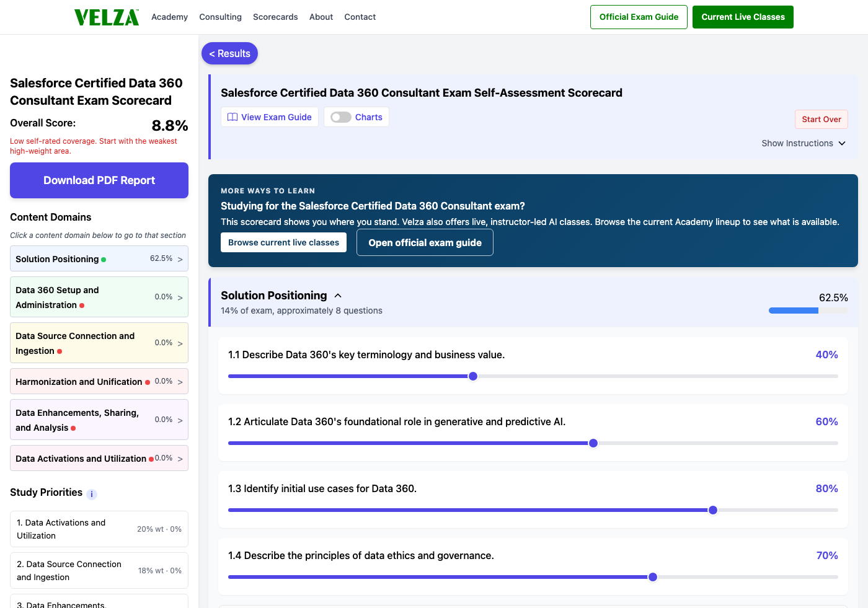Viewport: 868px width, 608px height.
Task: Click the Official Exam Guide button
Action: (x=639, y=17)
